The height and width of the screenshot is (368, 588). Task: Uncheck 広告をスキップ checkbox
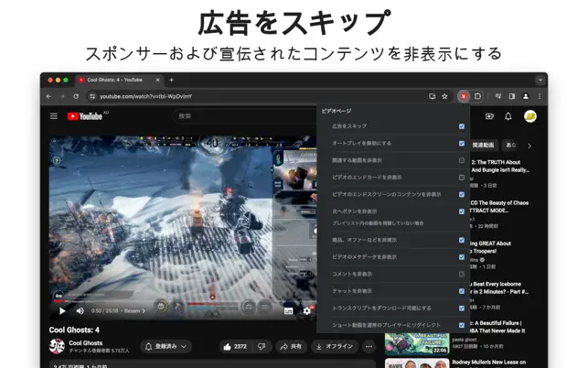click(462, 126)
